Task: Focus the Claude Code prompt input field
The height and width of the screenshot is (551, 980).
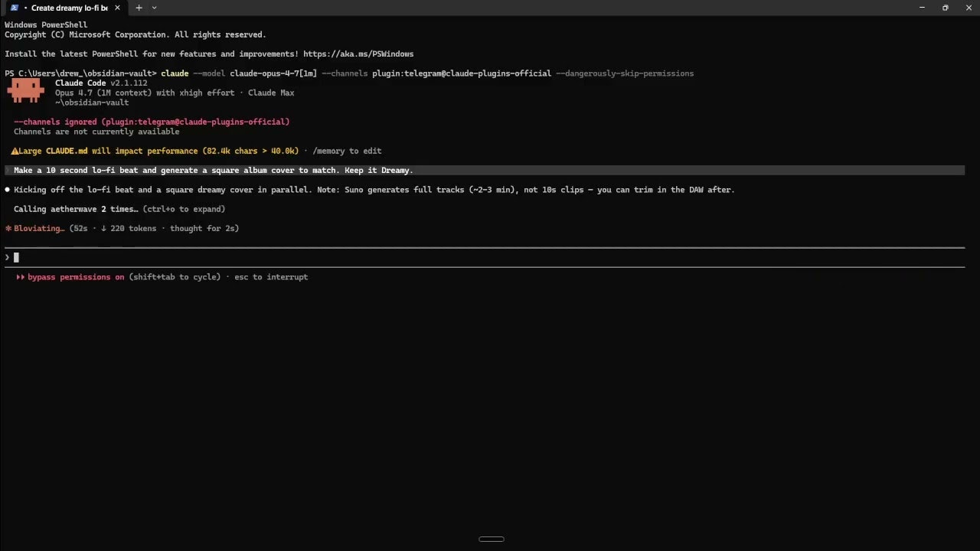Action: pos(485,257)
